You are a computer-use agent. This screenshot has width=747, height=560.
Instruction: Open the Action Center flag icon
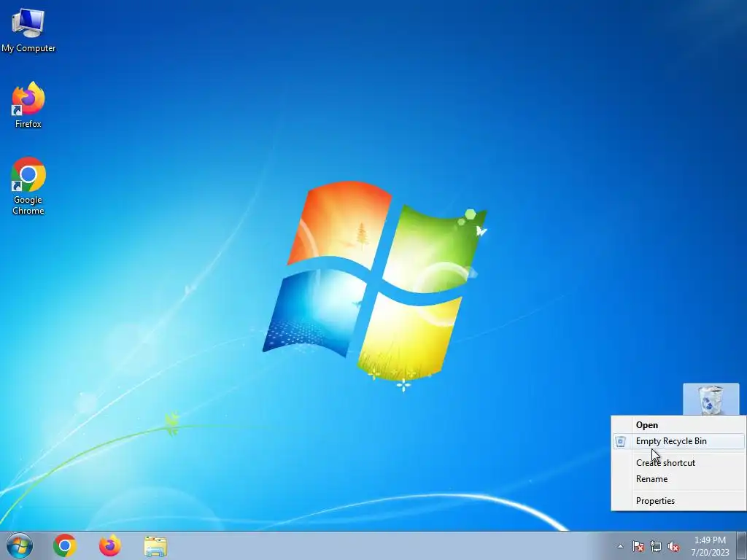coord(638,546)
